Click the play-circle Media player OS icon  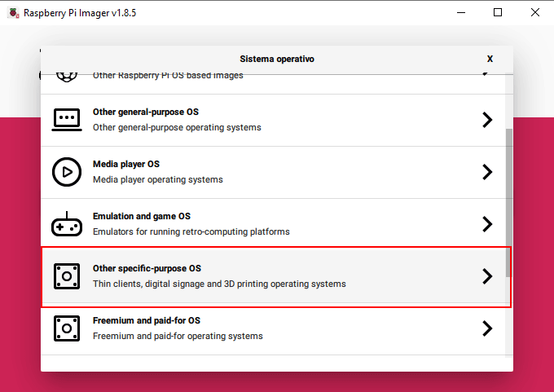click(x=67, y=172)
